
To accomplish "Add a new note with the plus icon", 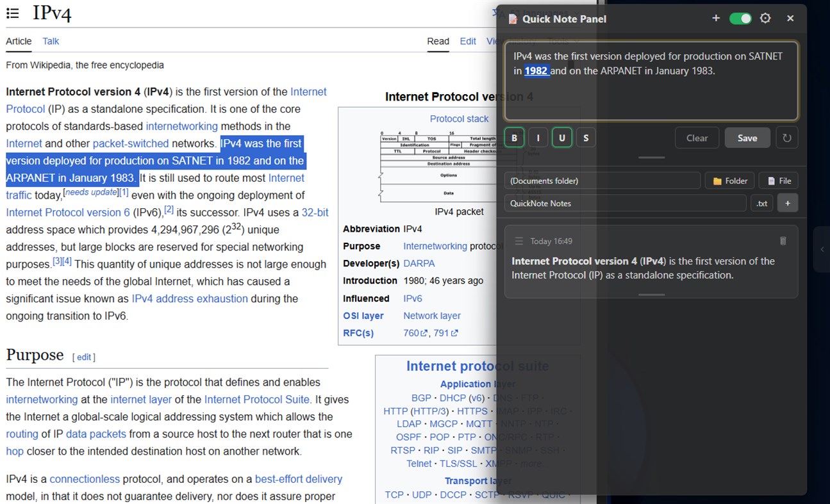I will point(716,18).
